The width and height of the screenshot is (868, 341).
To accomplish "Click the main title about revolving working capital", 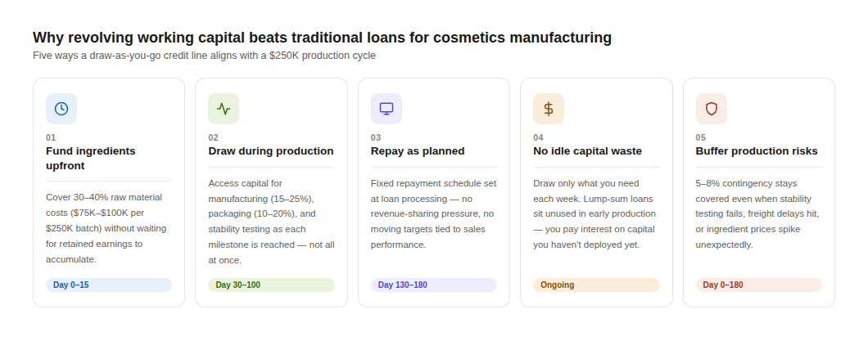I will (x=322, y=38).
